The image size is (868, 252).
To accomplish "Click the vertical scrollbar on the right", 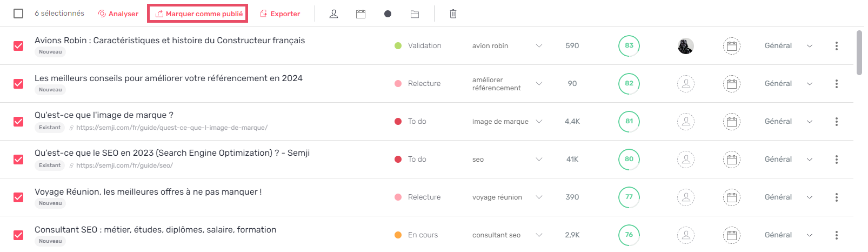I will click(x=860, y=52).
